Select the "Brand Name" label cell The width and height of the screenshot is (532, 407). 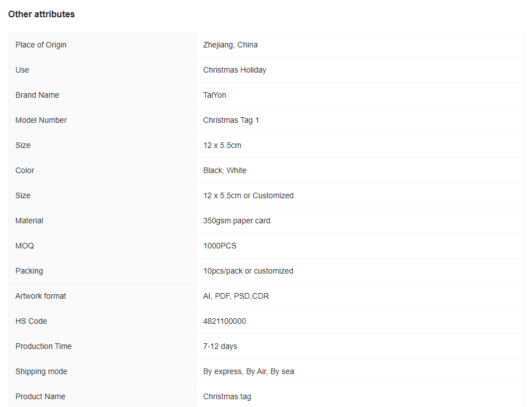coord(37,95)
